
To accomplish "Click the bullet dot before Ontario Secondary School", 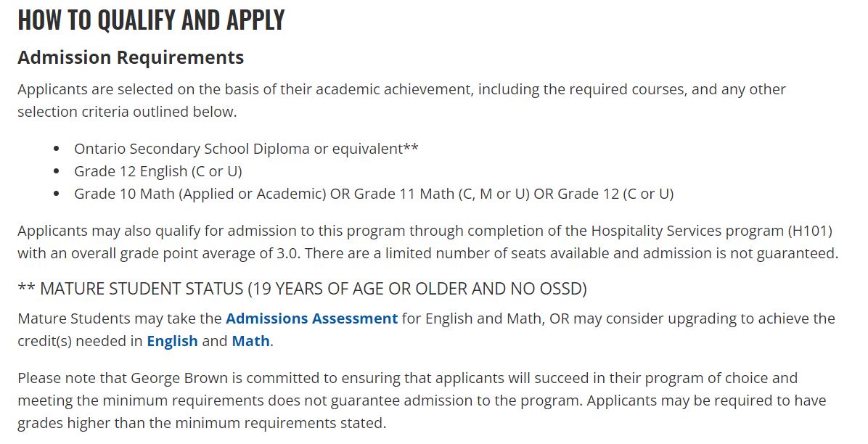I will click(57, 149).
